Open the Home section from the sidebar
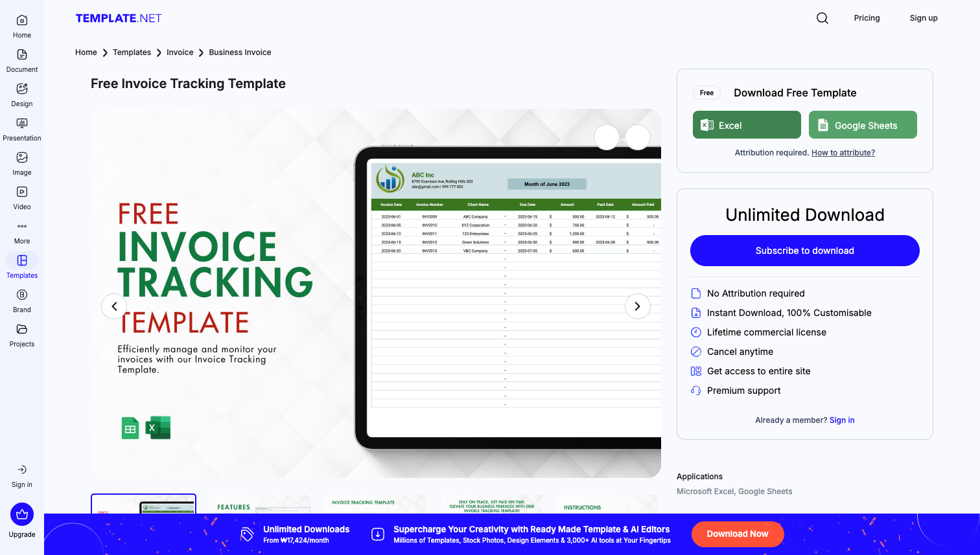Image resolution: width=980 pixels, height=555 pixels. [x=21, y=24]
